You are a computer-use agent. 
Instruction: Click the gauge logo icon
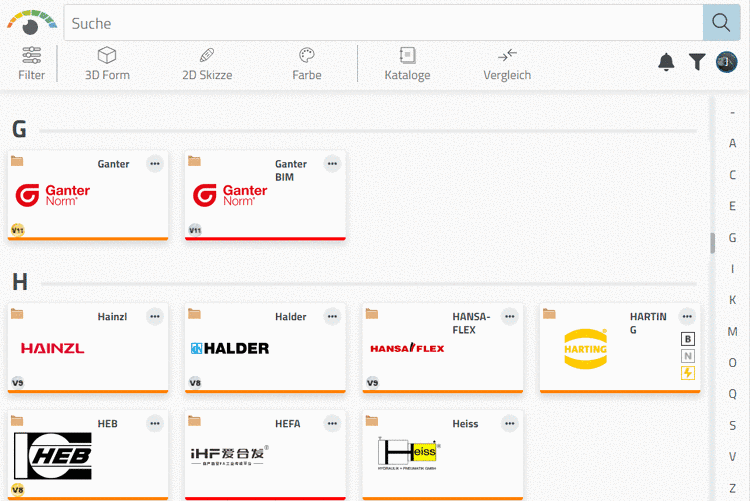click(x=32, y=22)
